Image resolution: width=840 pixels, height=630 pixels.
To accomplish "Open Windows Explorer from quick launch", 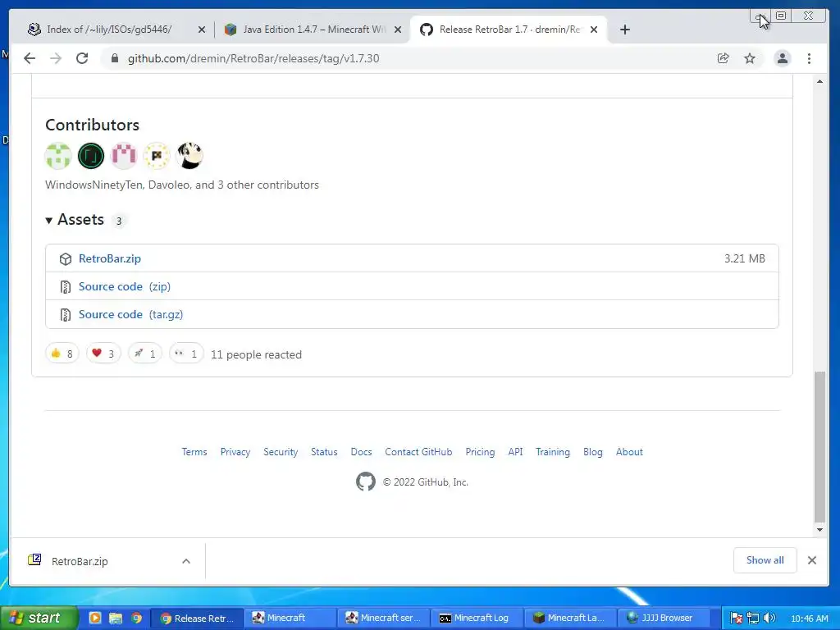I will point(115,618).
